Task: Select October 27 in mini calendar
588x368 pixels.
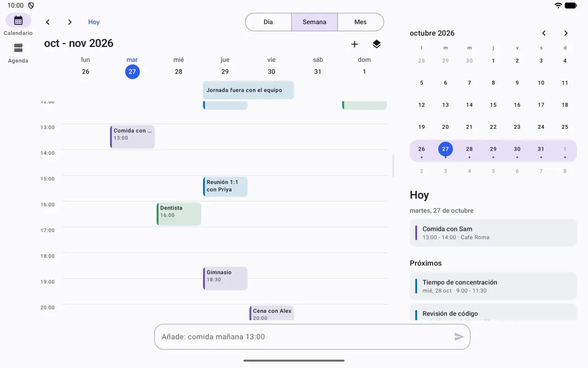Action: (446, 149)
